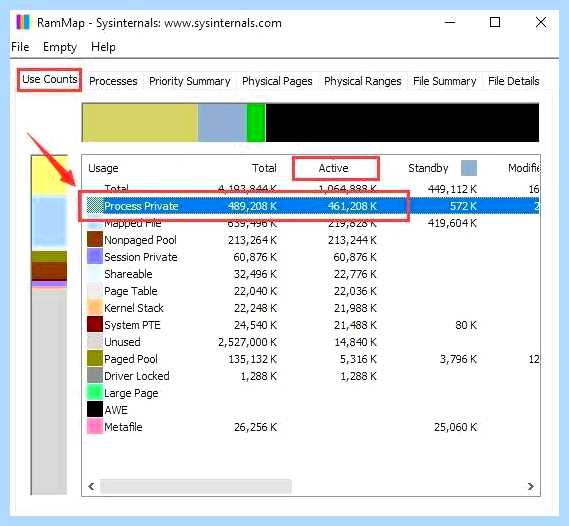The image size is (569, 526).
Task: Click the 80 K System PTE standby value
Action: coord(466,325)
